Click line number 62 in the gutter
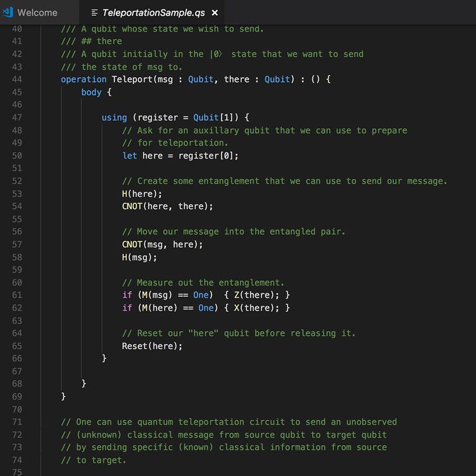This screenshot has width=476, height=476. click(17, 307)
